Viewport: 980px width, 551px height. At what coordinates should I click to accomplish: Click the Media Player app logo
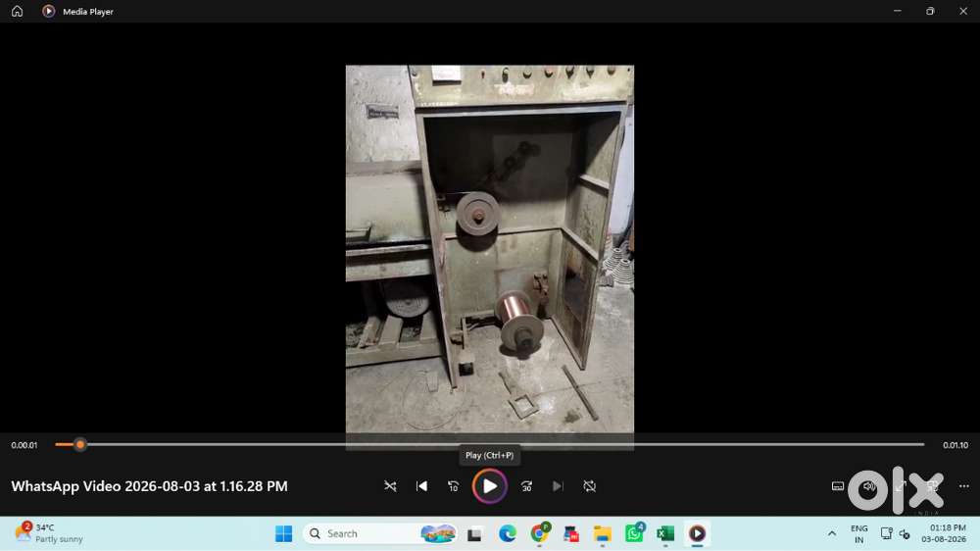[x=48, y=11]
